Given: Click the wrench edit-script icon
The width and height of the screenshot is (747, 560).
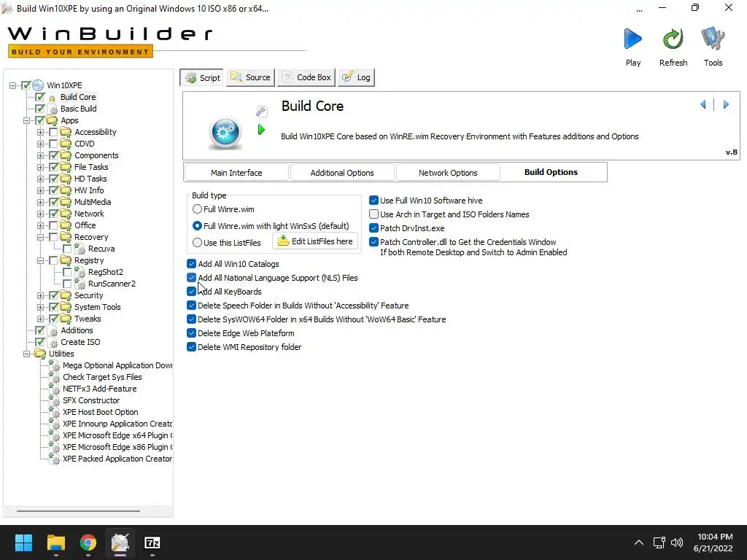Looking at the screenshot, I should [262, 112].
